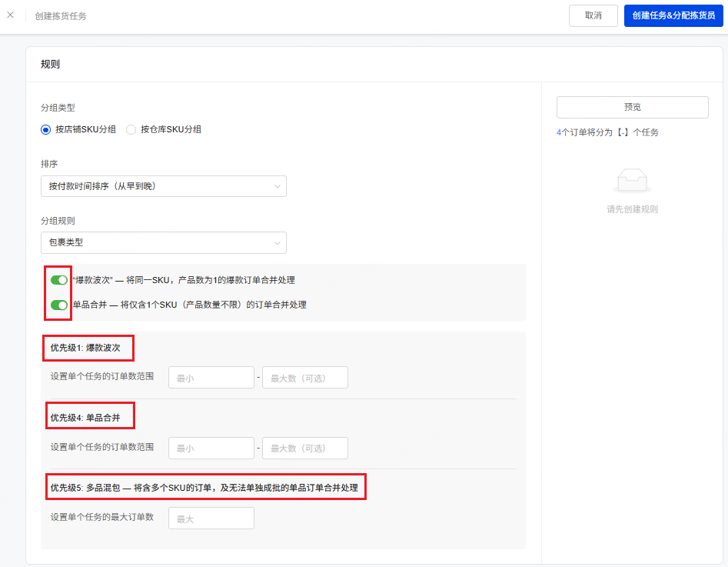728x567 pixels.
Task: Click 最大 field under 优先级5 多品混包
Action: point(211,519)
